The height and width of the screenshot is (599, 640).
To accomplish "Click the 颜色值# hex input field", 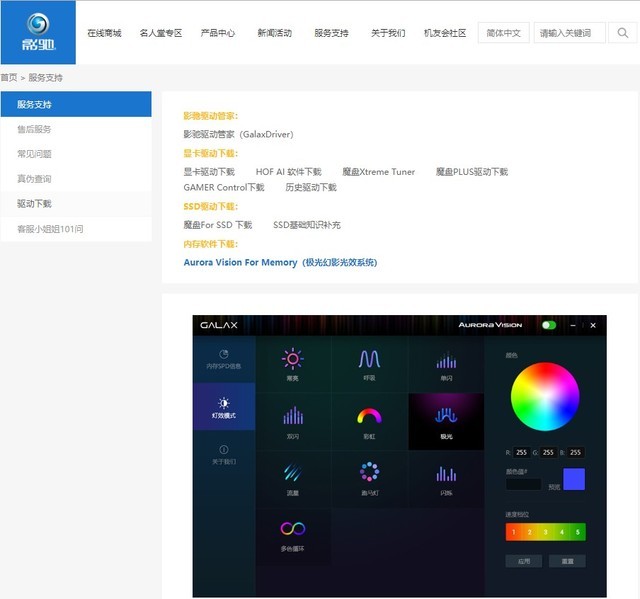I will click(524, 484).
